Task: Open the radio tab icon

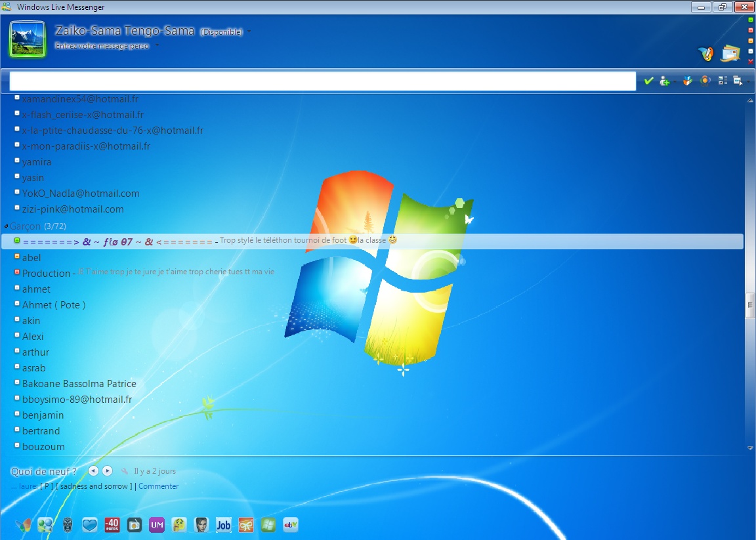Action: [135, 524]
